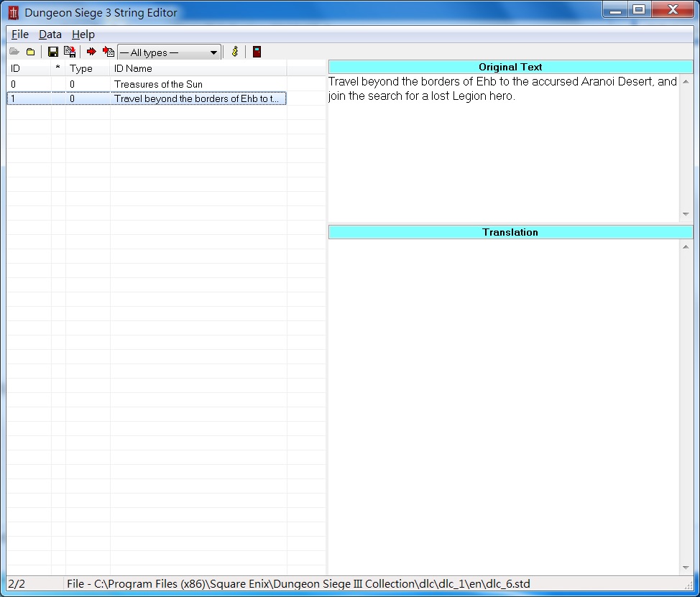Click the grayed-out open folder icon
Image resolution: width=700 pixels, height=597 pixels.
pos(14,52)
